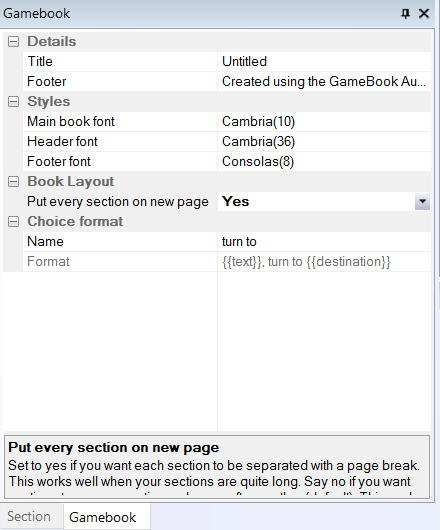Collapse the Book Layout category
440x530 pixels.
pos(14,182)
